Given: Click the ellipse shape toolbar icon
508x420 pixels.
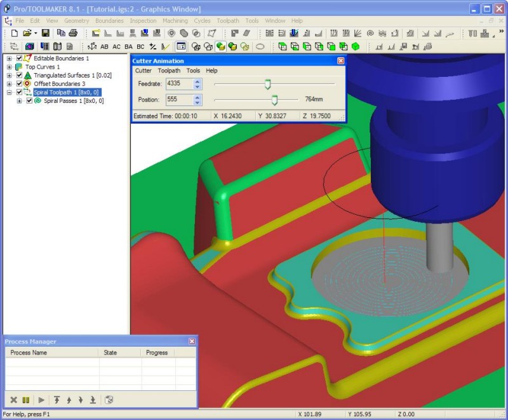Looking at the screenshot, I should point(260,46).
